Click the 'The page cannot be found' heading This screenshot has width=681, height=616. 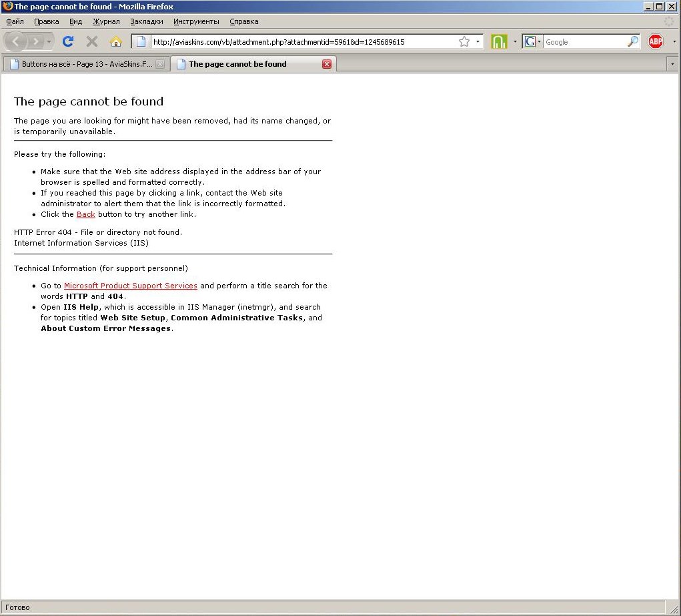tap(89, 101)
